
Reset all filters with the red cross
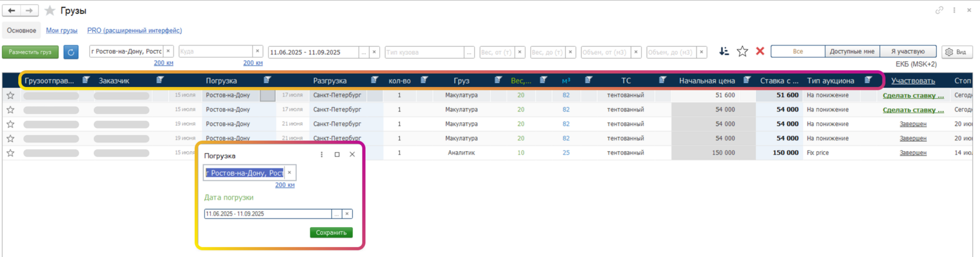click(760, 51)
